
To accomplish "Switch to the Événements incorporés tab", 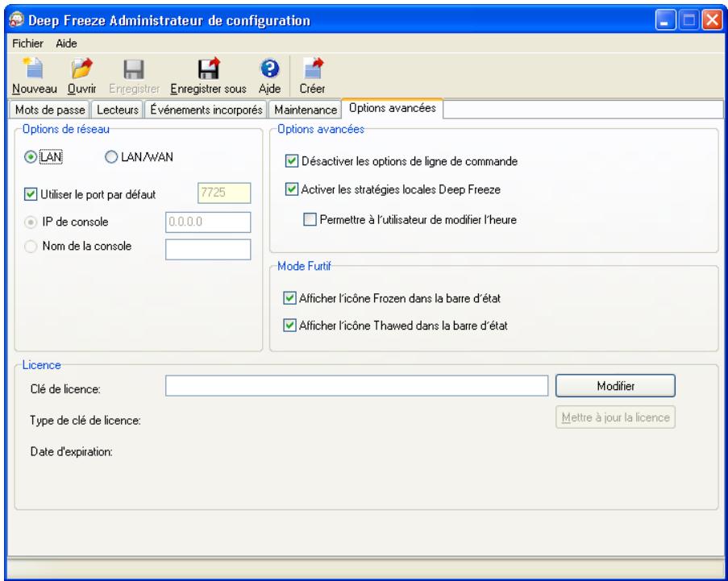I will click(x=206, y=110).
